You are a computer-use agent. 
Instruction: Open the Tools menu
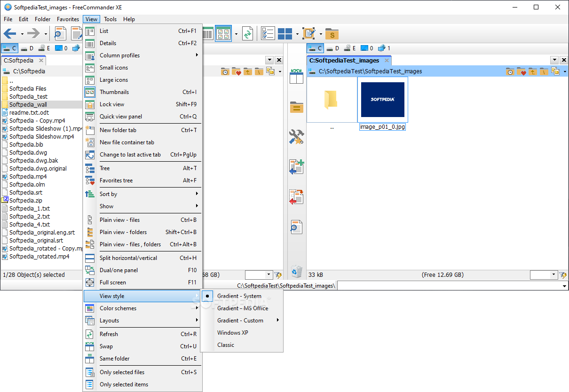[x=111, y=19]
